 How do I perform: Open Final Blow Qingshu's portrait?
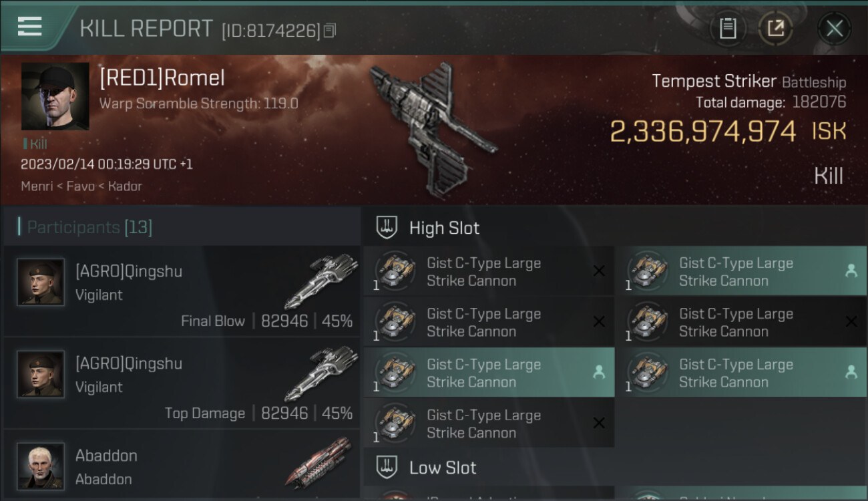click(x=41, y=282)
